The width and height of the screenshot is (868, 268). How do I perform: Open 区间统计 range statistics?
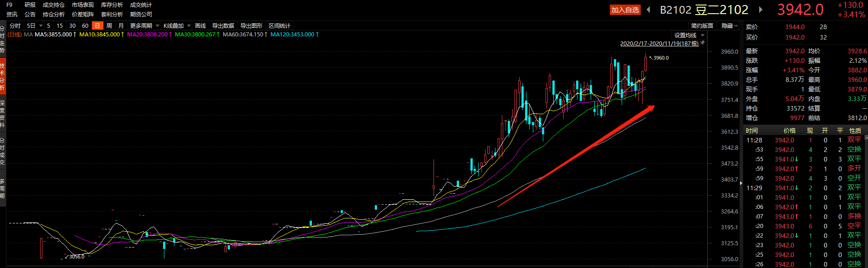[x=280, y=26]
